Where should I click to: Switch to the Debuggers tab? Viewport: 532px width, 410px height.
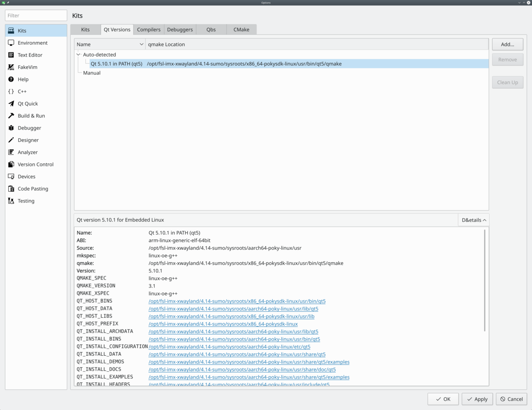pyautogui.click(x=180, y=30)
